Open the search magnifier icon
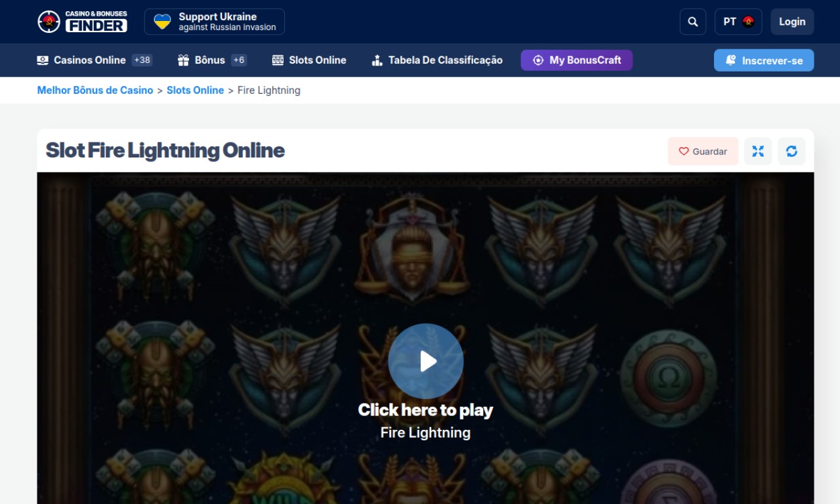 [x=692, y=22]
